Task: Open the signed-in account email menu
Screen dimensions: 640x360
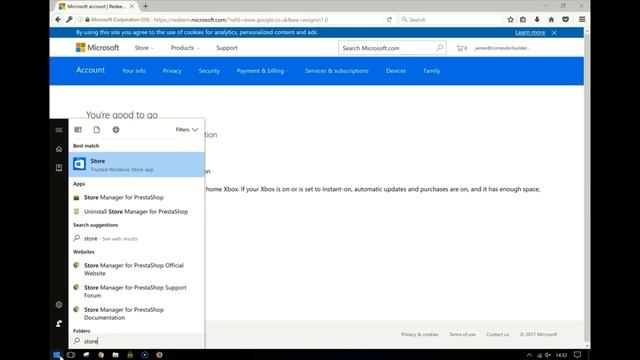Action: (x=502, y=48)
